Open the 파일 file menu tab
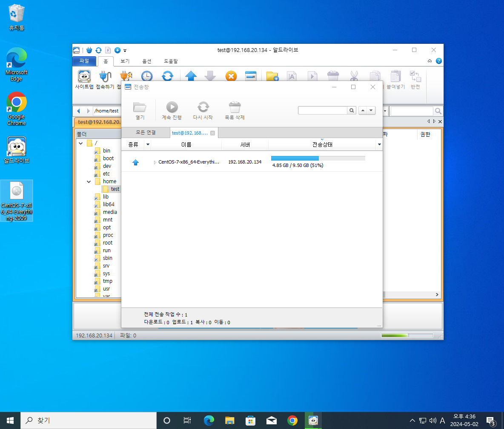This screenshot has width=504, height=429. 84,61
